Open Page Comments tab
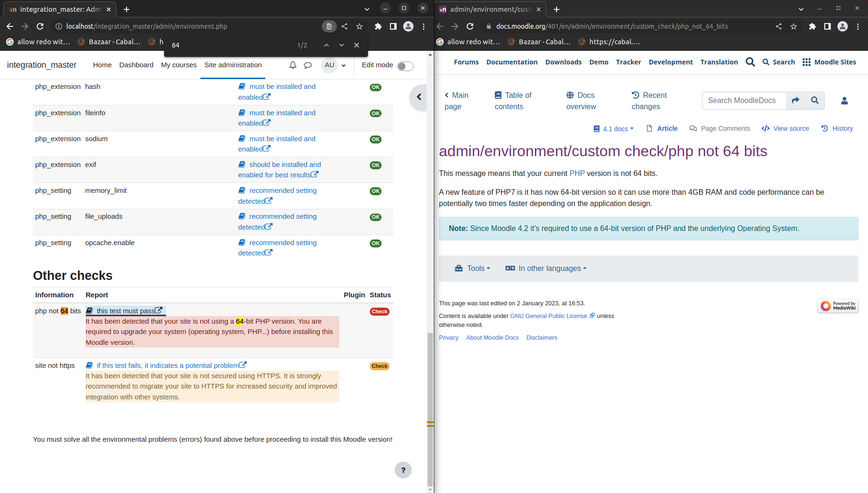The height and width of the screenshot is (493, 868). pos(719,128)
